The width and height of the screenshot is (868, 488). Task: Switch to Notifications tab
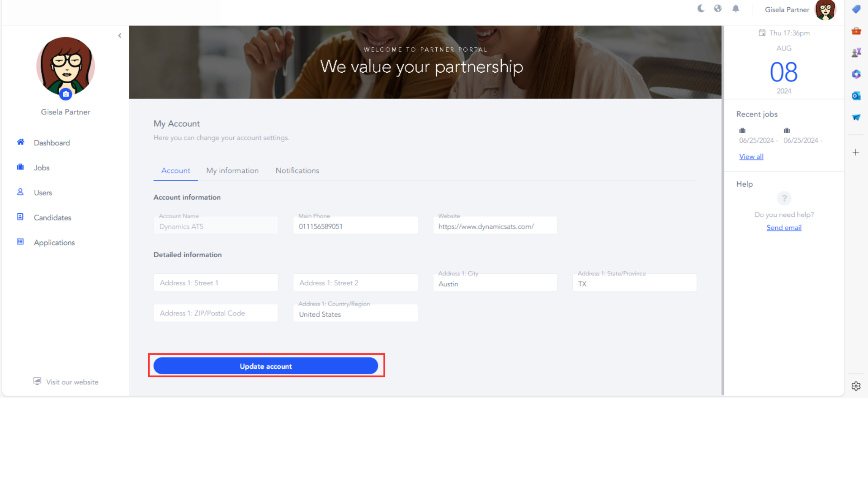click(297, 171)
